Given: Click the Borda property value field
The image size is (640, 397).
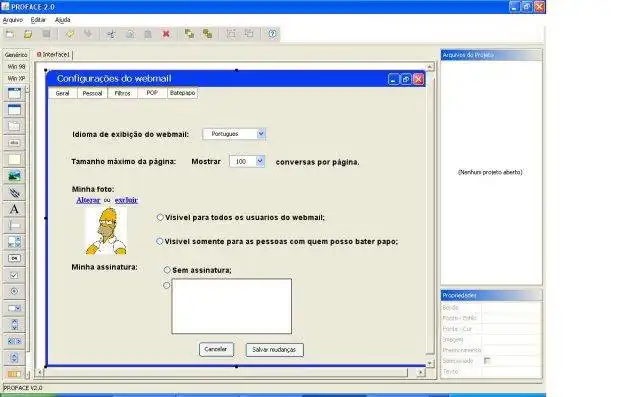Looking at the screenshot, I should click(512, 308).
